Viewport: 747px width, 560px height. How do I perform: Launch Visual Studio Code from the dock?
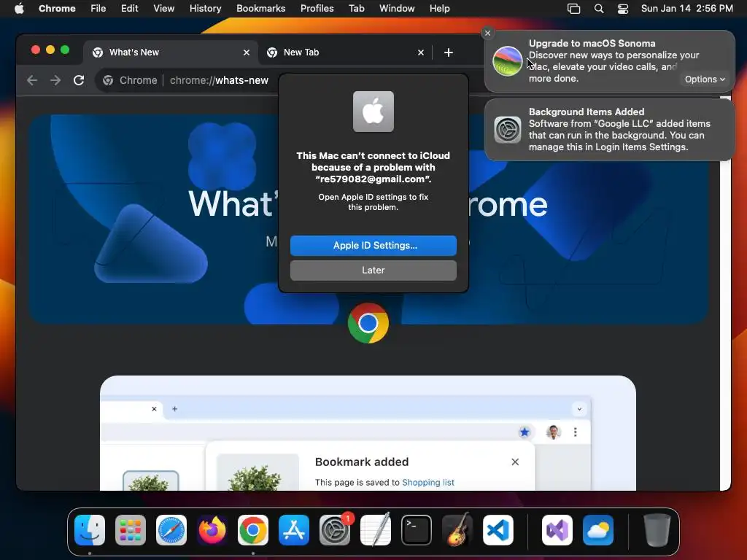tap(498, 530)
